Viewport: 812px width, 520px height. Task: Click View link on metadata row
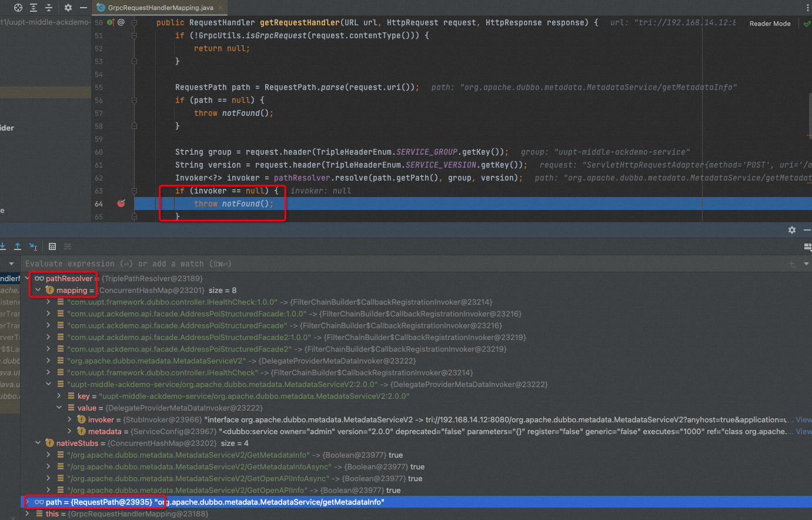pyautogui.click(x=803, y=431)
